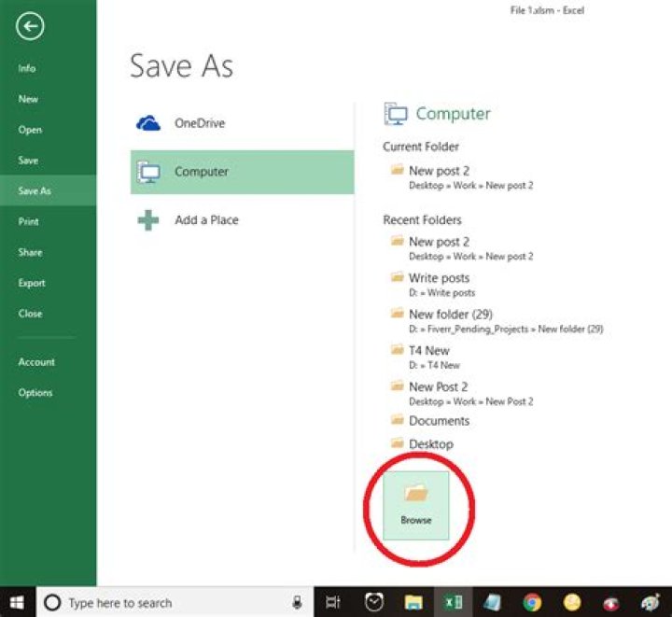Open New folder (29) recent folder
This screenshot has width=672, height=617.
497,321
